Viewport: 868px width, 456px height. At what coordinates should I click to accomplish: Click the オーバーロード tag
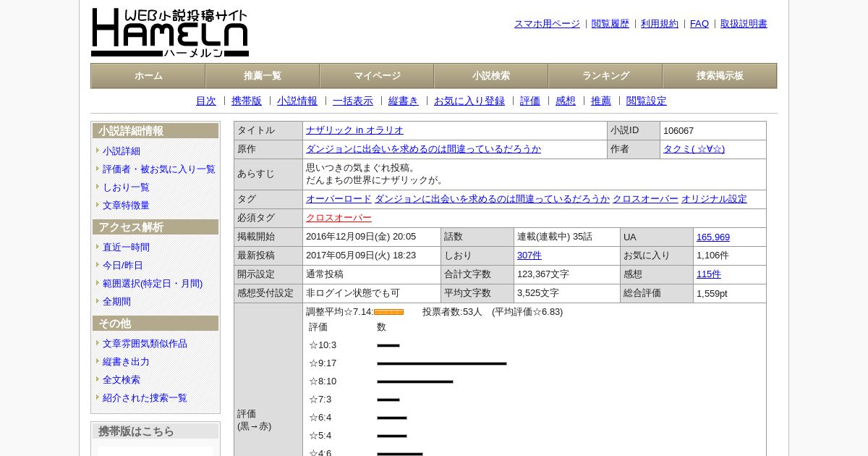click(x=339, y=199)
